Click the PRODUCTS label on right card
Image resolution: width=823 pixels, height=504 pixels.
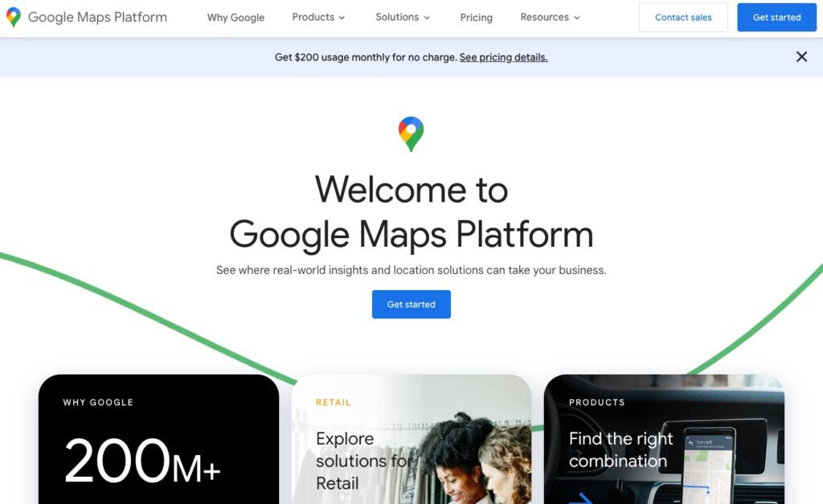point(597,402)
